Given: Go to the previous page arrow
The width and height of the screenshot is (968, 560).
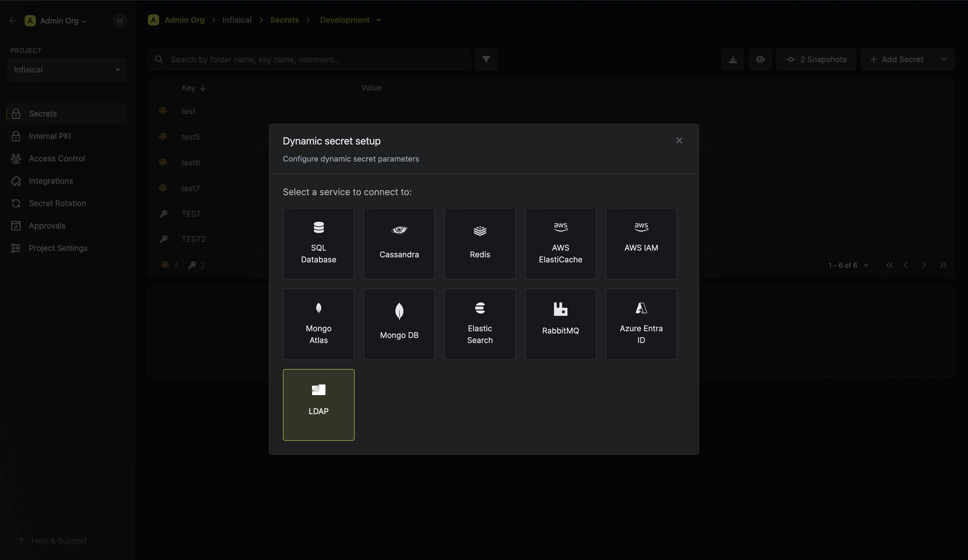Looking at the screenshot, I should (906, 265).
